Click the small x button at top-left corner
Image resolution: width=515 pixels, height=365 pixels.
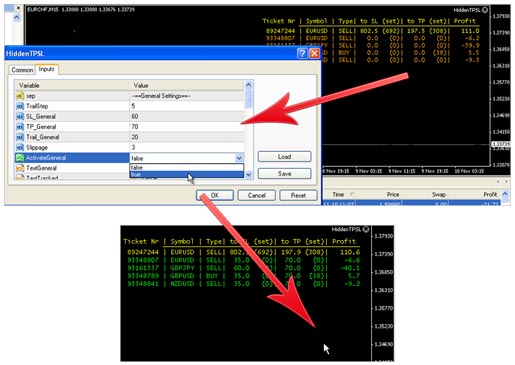(18, 8)
